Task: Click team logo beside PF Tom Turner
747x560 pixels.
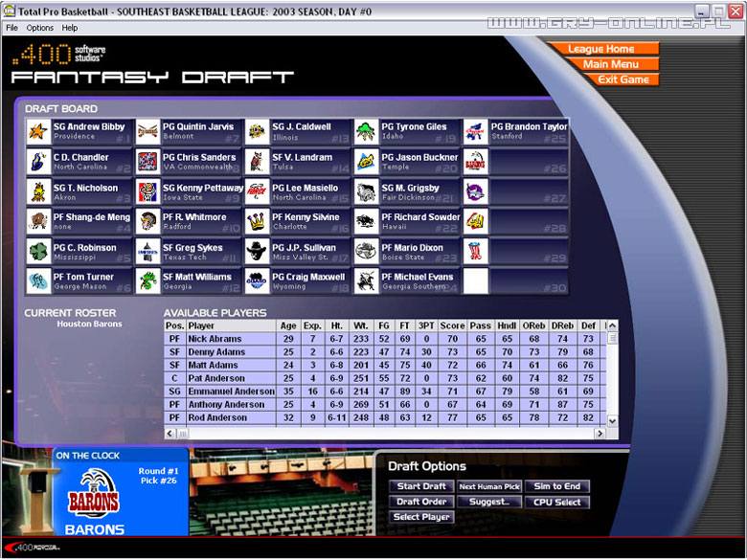Action: (x=38, y=280)
